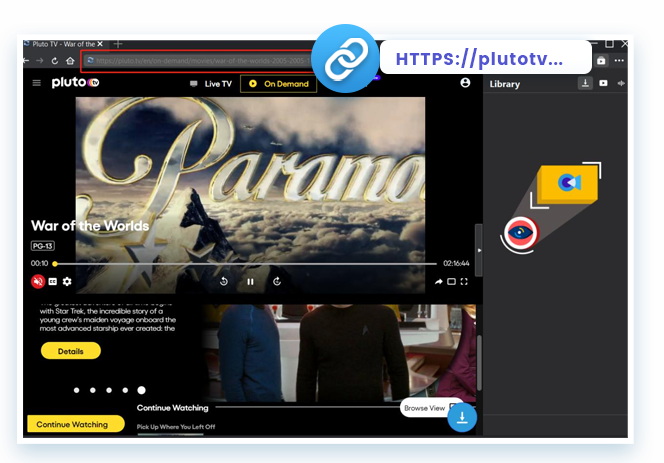This screenshot has width=664, height=463.
Task: Share the video
Action: pyautogui.click(x=438, y=282)
